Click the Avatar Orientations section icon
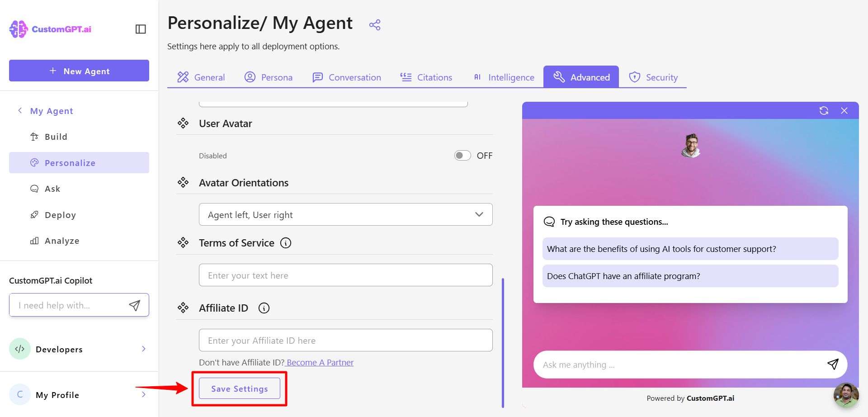The width and height of the screenshot is (868, 417). [183, 183]
